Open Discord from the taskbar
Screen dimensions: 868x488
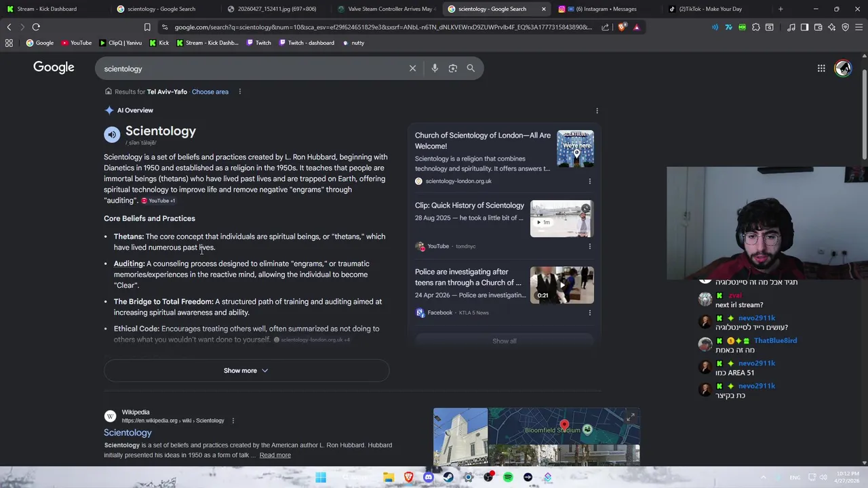coord(429,477)
